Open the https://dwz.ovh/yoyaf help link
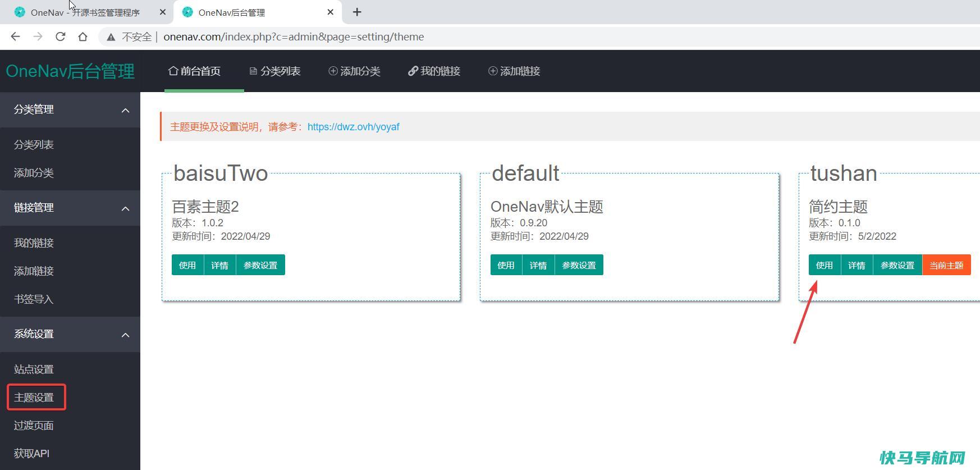The image size is (980, 470). pos(354,127)
